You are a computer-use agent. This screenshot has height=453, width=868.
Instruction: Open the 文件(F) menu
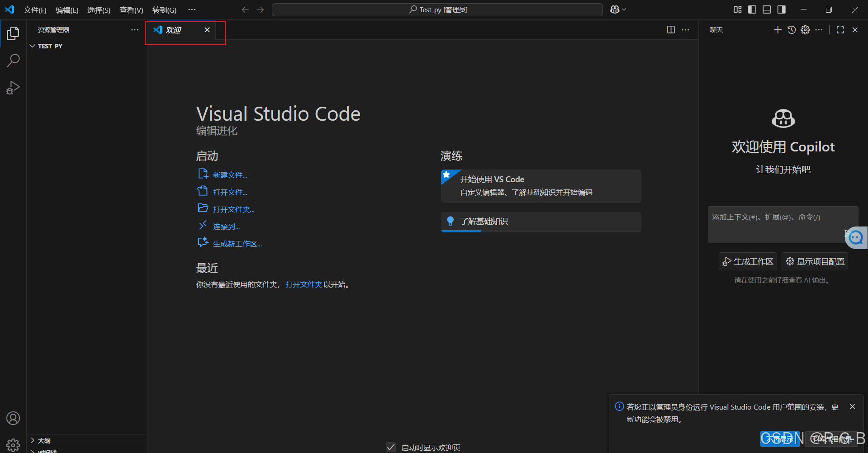[x=35, y=10]
